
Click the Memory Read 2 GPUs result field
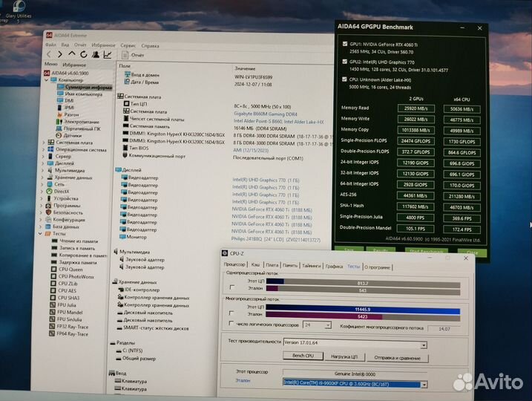(x=416, y=108)
